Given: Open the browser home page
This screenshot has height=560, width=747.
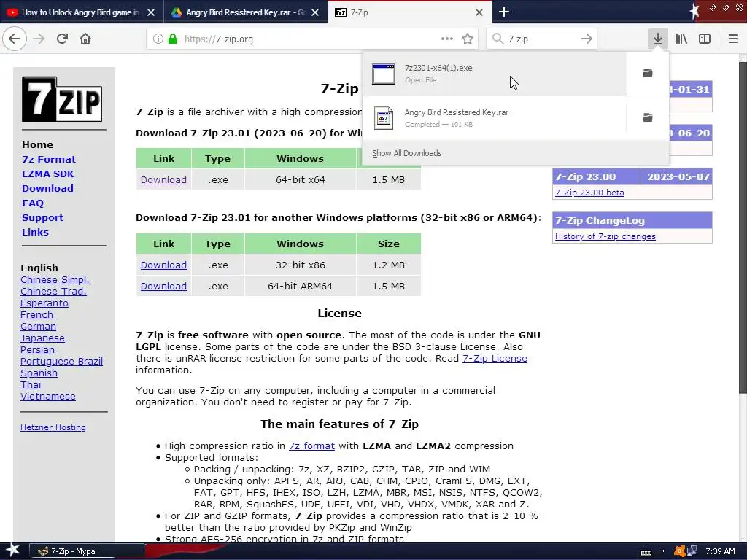Looking at the screenshot, I should tap(85, 39).
